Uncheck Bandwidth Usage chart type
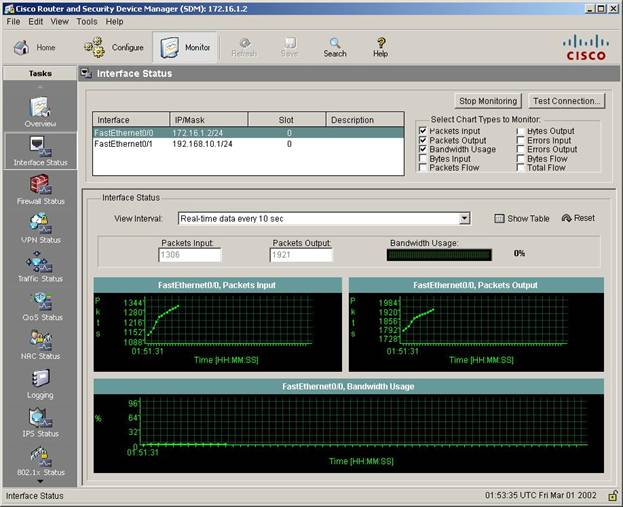Screen dimensions: 623x507 point(423,149)
